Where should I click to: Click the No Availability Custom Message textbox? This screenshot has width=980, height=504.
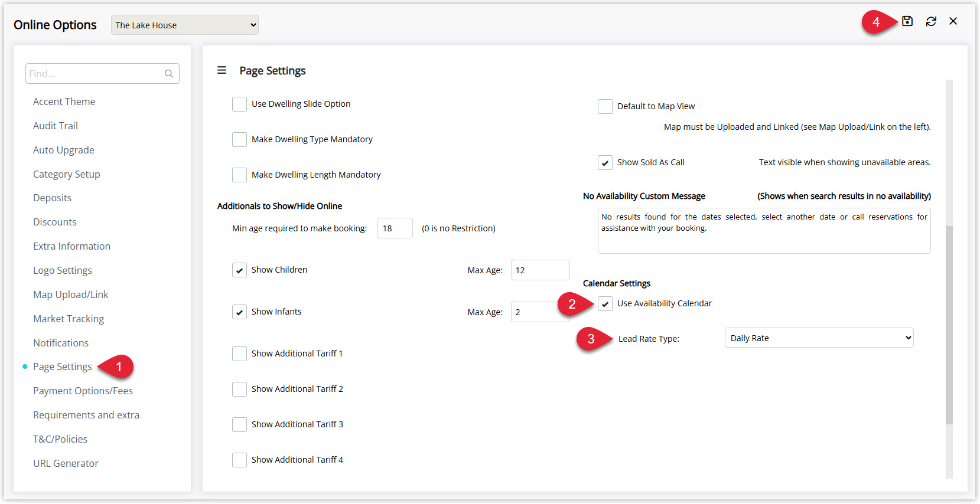click(x=764, y=231)
